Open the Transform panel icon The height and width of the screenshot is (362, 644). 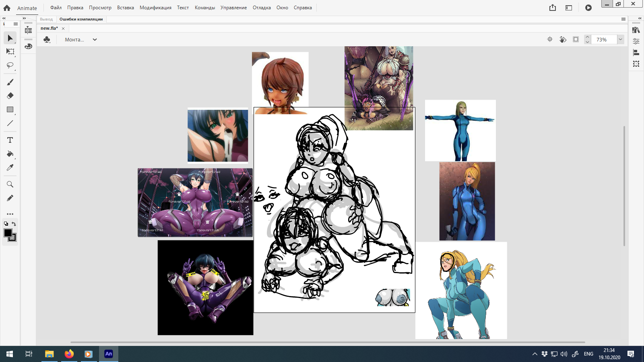(x=636, y=64)
